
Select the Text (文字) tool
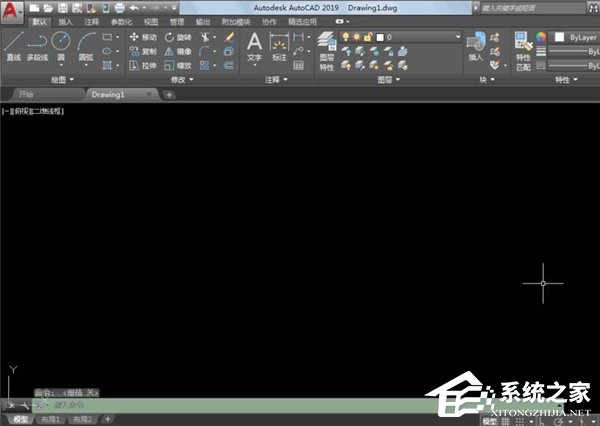[x=254, y=47]
